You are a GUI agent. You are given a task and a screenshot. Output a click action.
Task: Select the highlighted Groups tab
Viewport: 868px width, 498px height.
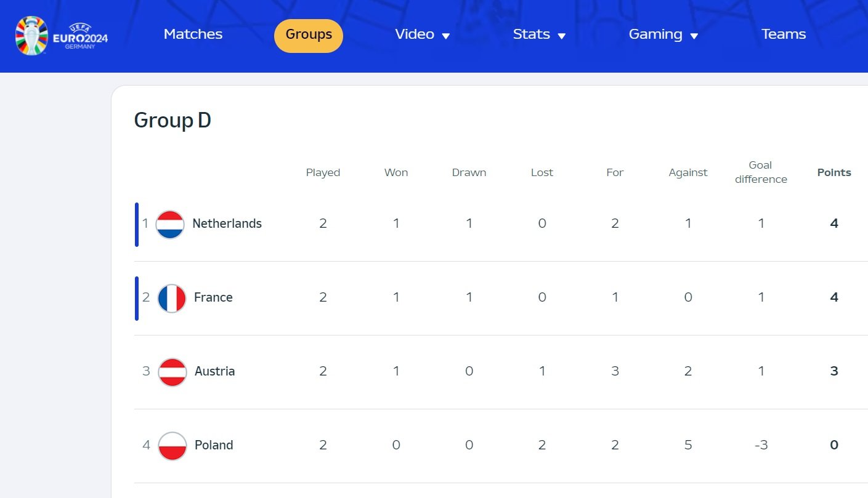click(x=309, y=35)
